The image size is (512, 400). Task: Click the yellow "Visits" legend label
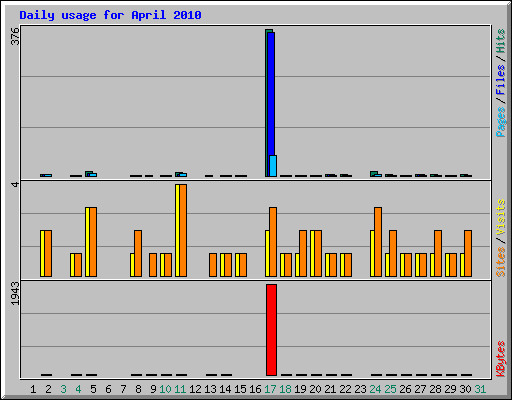click(501, 217)
